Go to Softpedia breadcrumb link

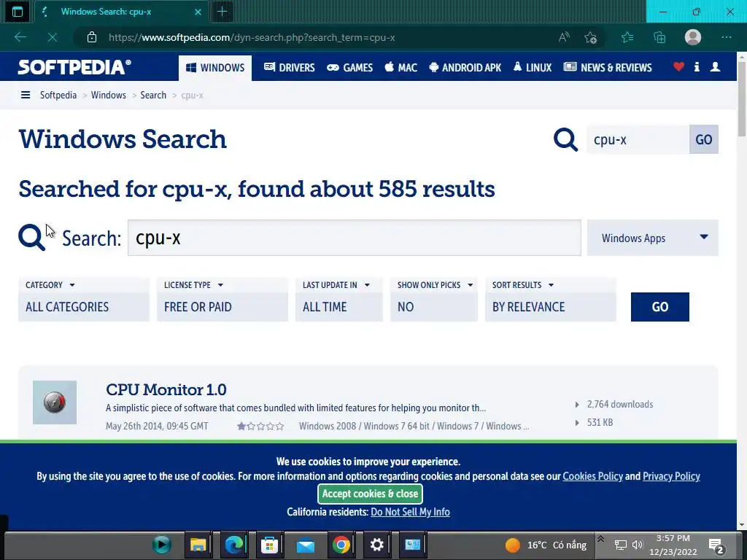pyautogui.click(x=58, y=96)
